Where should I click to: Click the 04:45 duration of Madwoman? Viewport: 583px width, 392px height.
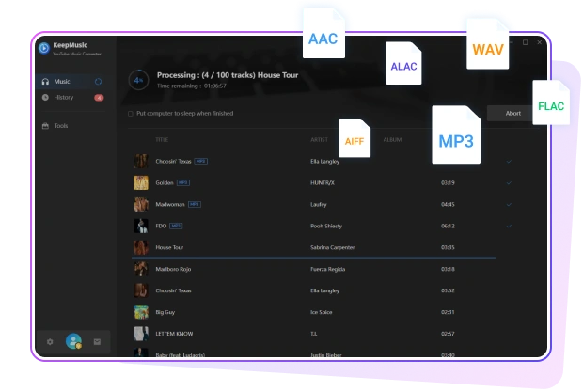coord(448,204)
